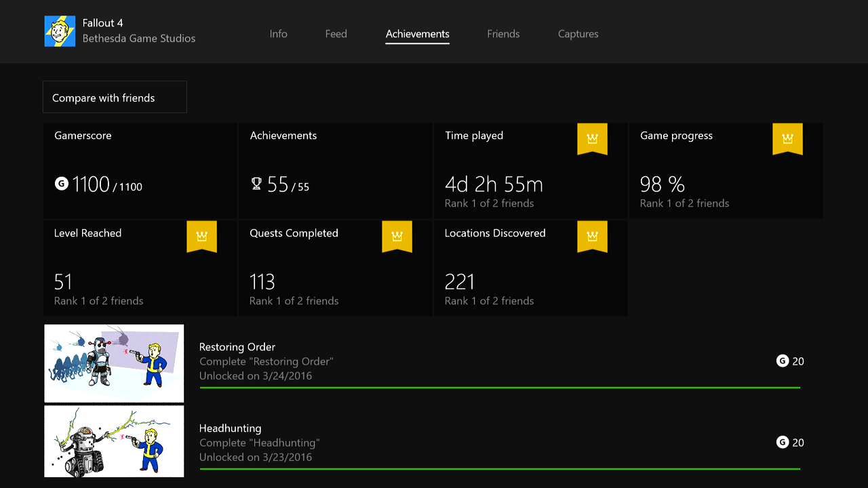Click the 51 level reached value
868x488 pixels.
(63, 282)
